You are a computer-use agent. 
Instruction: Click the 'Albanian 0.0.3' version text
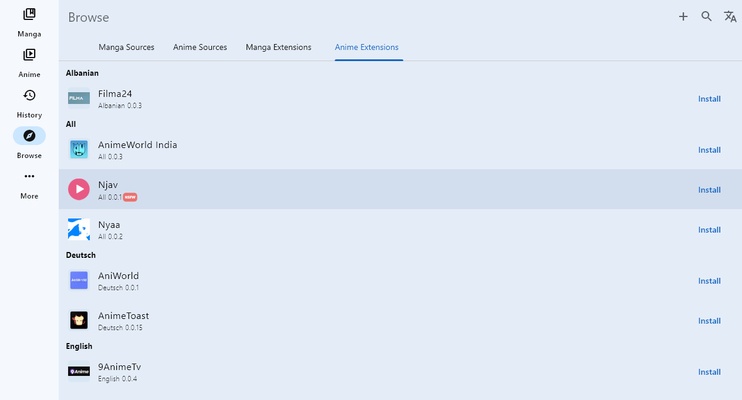120,106
